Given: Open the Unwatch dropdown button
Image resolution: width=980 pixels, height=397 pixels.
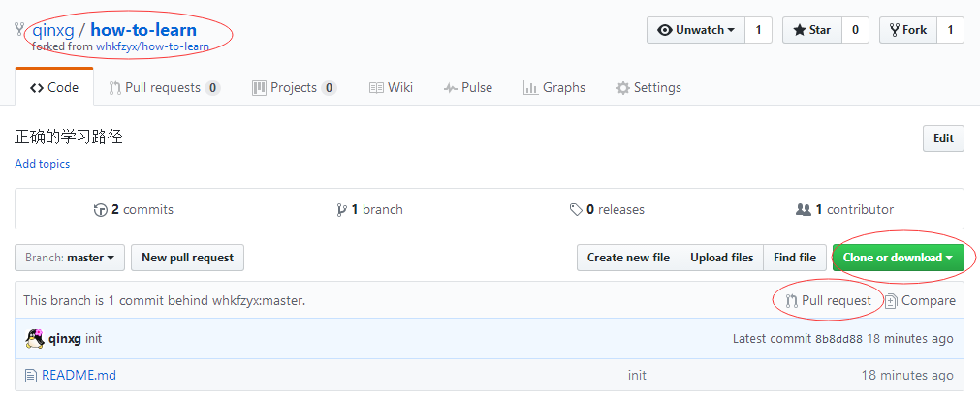Looking at the screenshot, I should pos(696,30).
